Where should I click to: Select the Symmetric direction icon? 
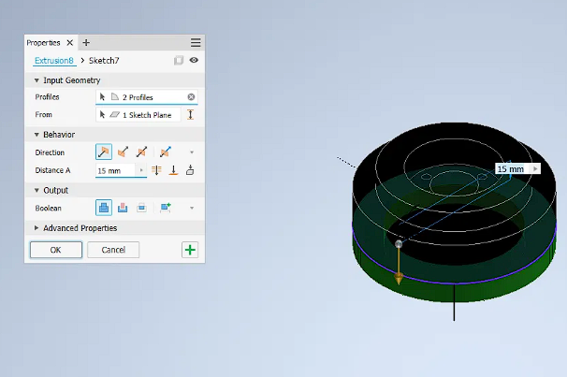[141, 152]
